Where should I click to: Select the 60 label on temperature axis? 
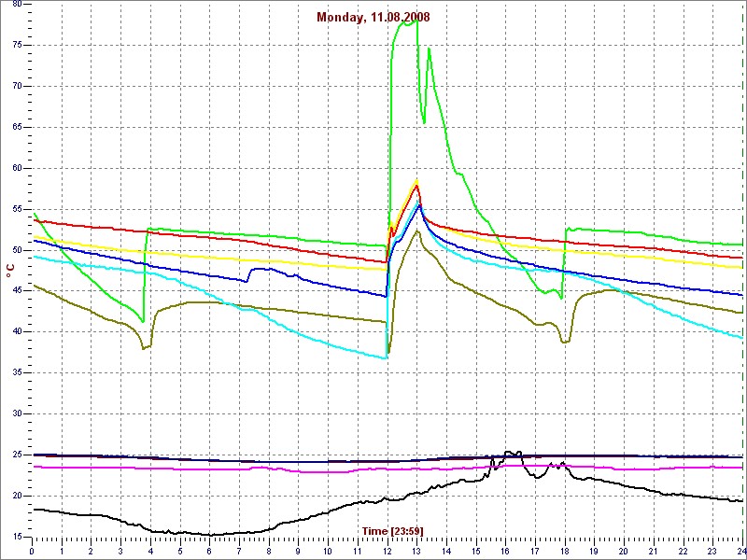[x=17, y=168]
